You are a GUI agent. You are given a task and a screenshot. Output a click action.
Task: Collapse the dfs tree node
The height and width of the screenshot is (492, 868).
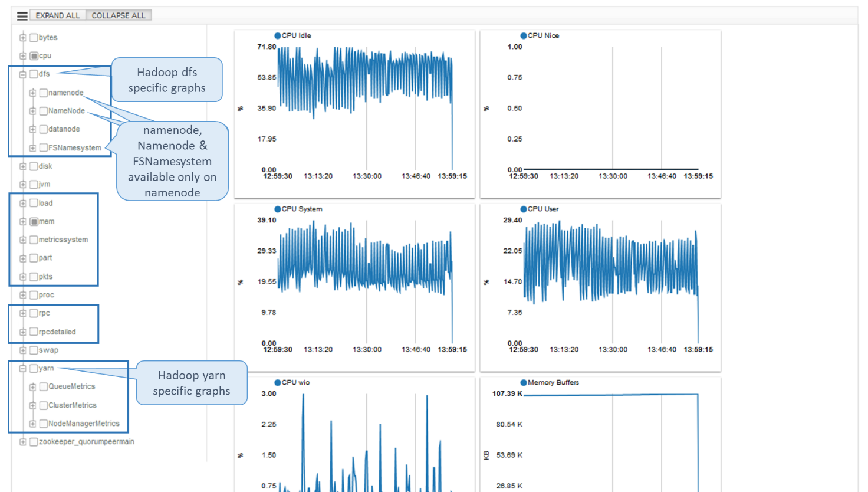[22, 74]
